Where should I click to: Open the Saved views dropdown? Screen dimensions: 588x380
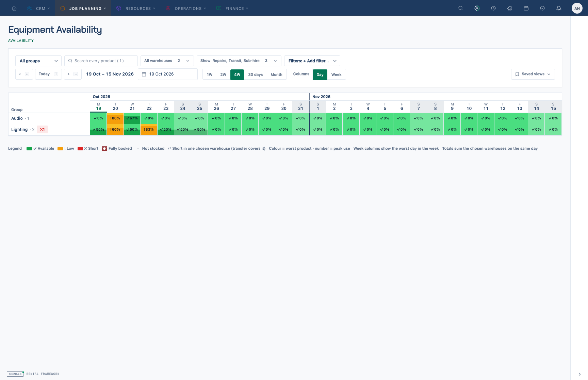click(533, 74)
